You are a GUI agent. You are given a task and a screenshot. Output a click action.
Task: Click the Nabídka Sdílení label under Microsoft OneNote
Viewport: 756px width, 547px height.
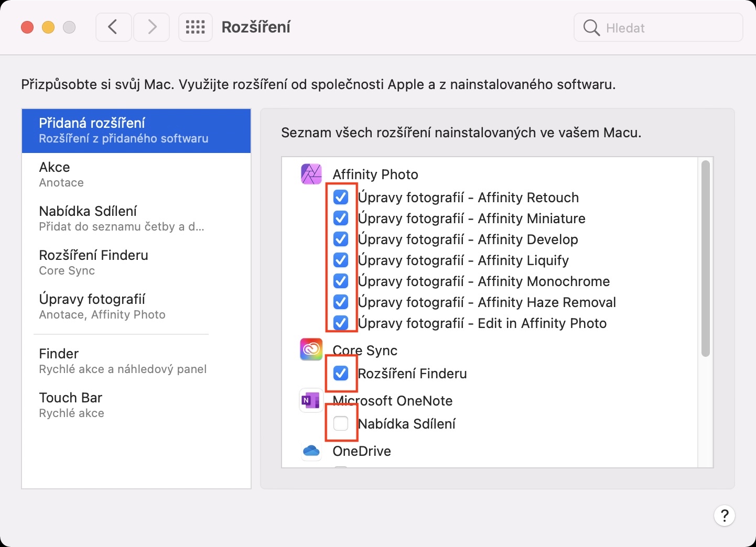(x=407, y=424)
